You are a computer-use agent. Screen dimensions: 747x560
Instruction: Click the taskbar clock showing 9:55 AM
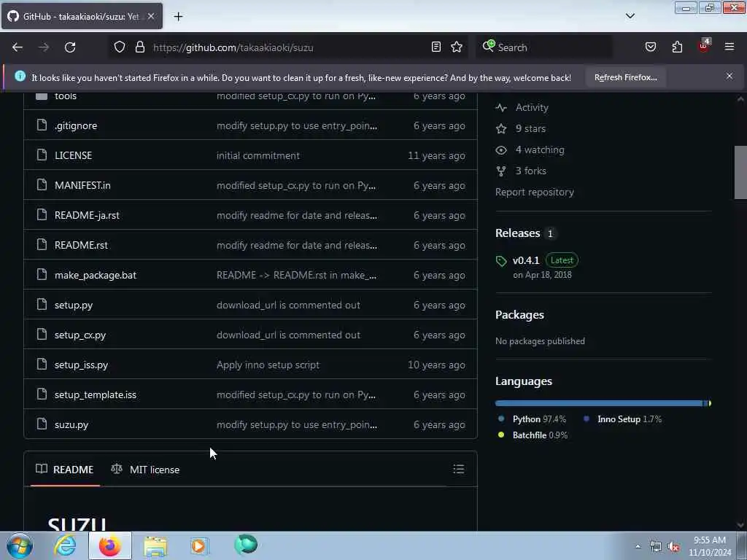pos(709,546)
